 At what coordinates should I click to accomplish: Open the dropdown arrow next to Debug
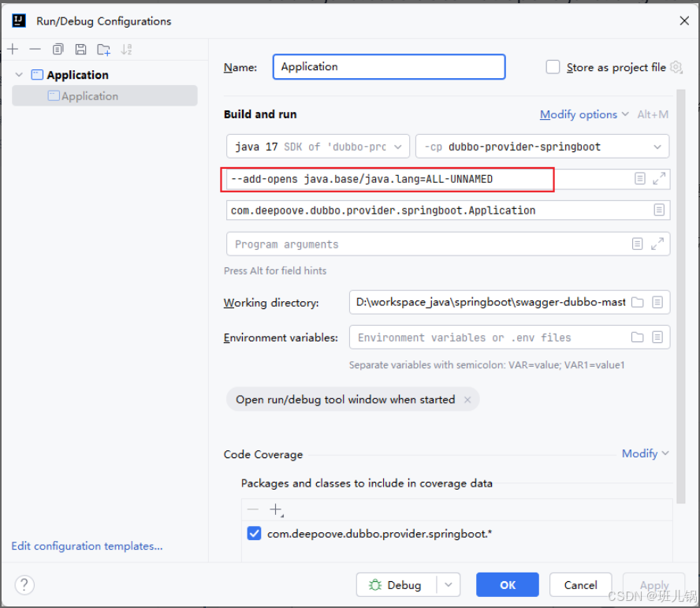pyautogui.click(x=449, y=585)
